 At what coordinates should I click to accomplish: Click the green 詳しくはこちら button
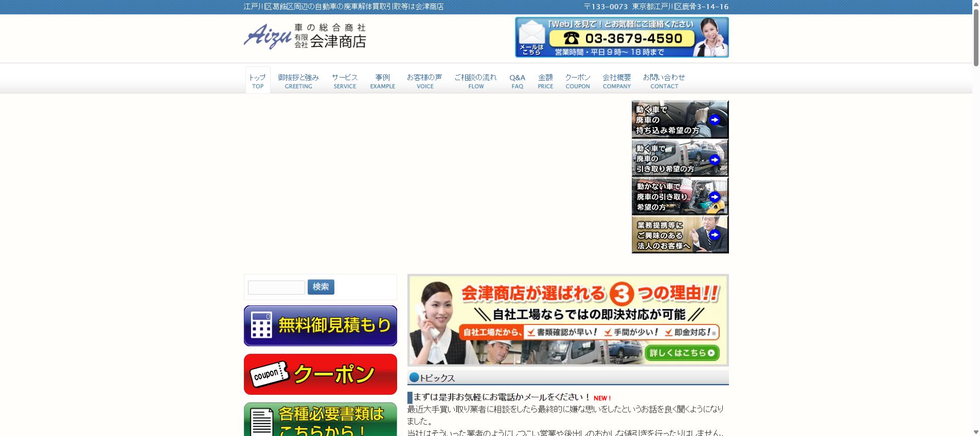pyautogui.click(x=682, y=353)
